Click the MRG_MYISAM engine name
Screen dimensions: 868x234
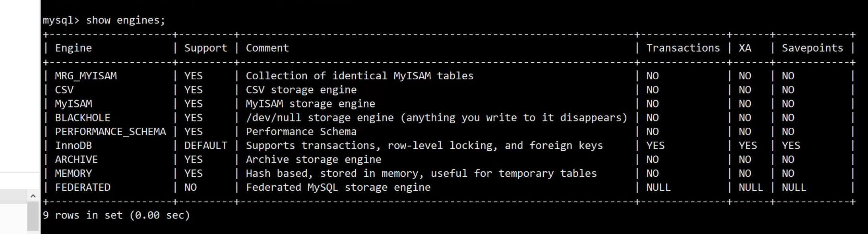click(x=86, y=76)
